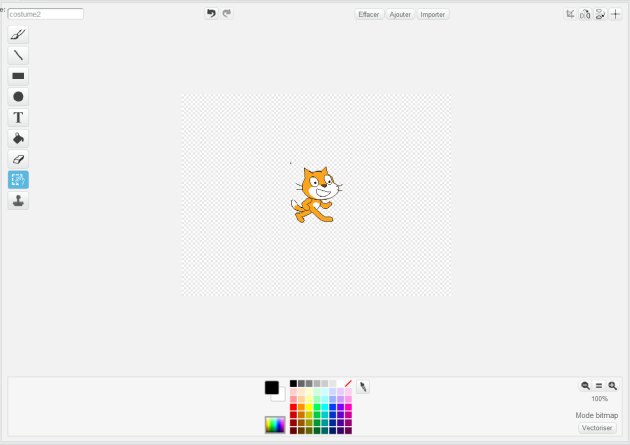Image resolution: width=630 pixels, height=445 pixels.
Task: Undo the last paint action
Action: coord(211,13)
